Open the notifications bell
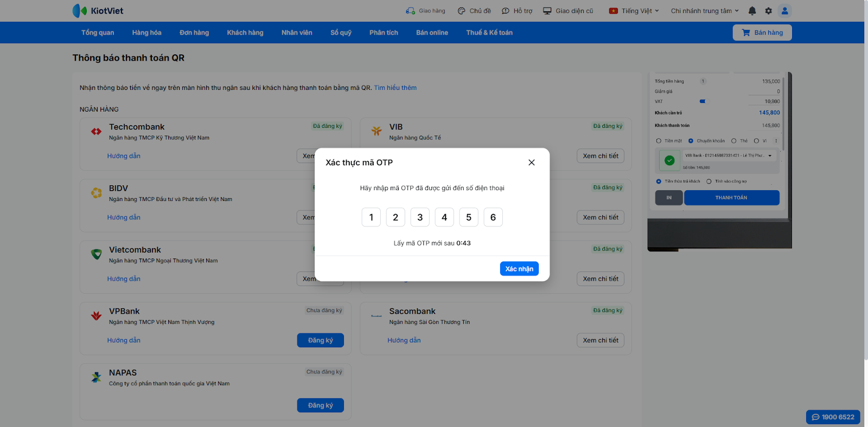 point(752,11)
